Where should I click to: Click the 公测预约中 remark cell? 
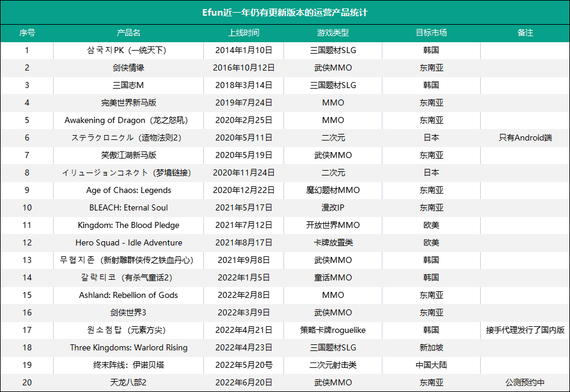coord(525,382)
